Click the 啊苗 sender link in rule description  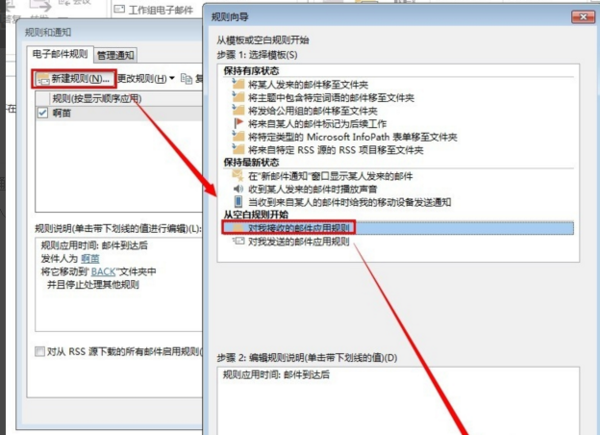pyautogui.click(x=90, y=258)
